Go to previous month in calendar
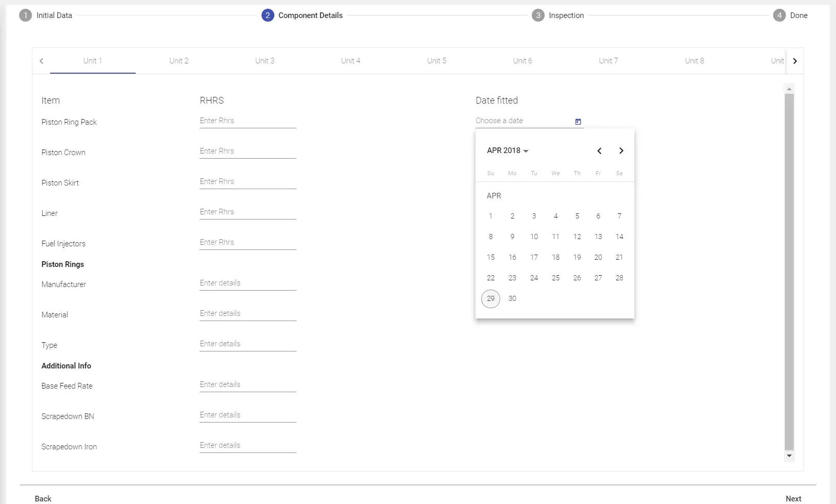The width and height of the screenshot is (836, 504). click(x=599, y=151)
